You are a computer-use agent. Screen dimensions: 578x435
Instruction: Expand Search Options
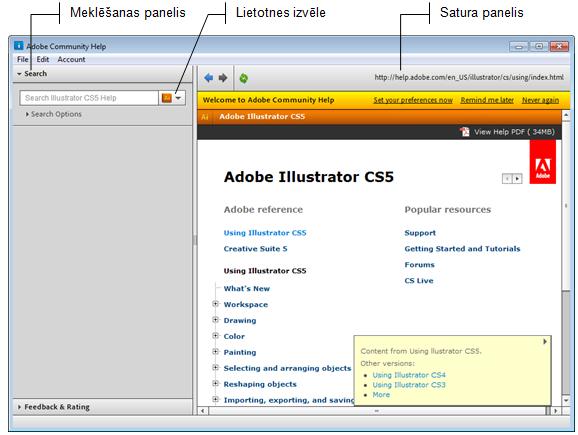click(x=54, y=114)
